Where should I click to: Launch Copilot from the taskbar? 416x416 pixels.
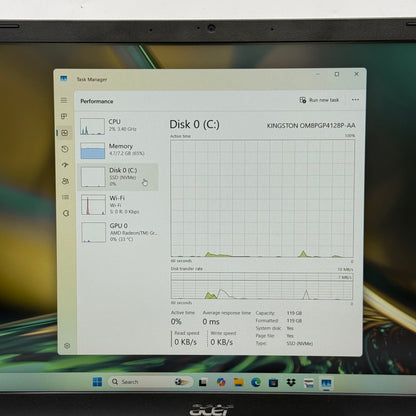(x=221, y=382)
